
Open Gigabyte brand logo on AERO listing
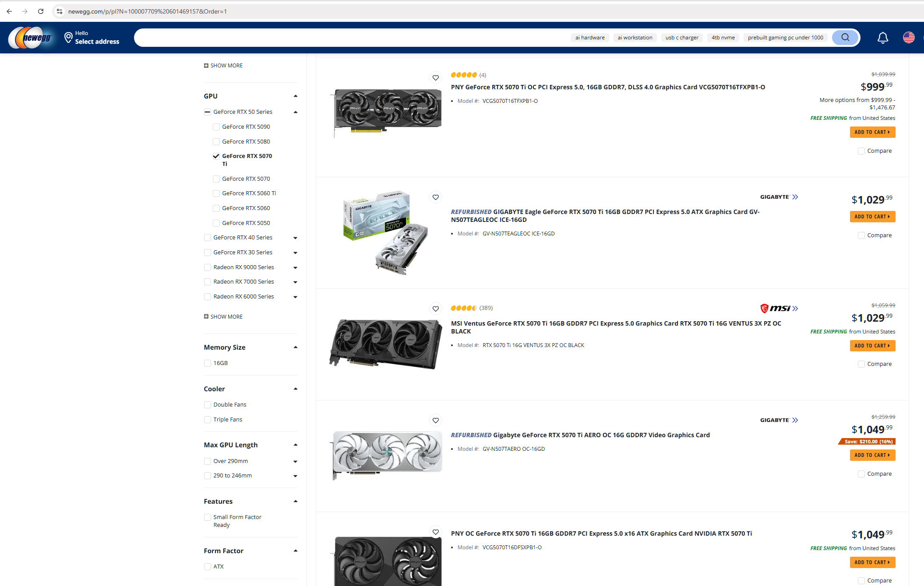click(x=779, y=420)
